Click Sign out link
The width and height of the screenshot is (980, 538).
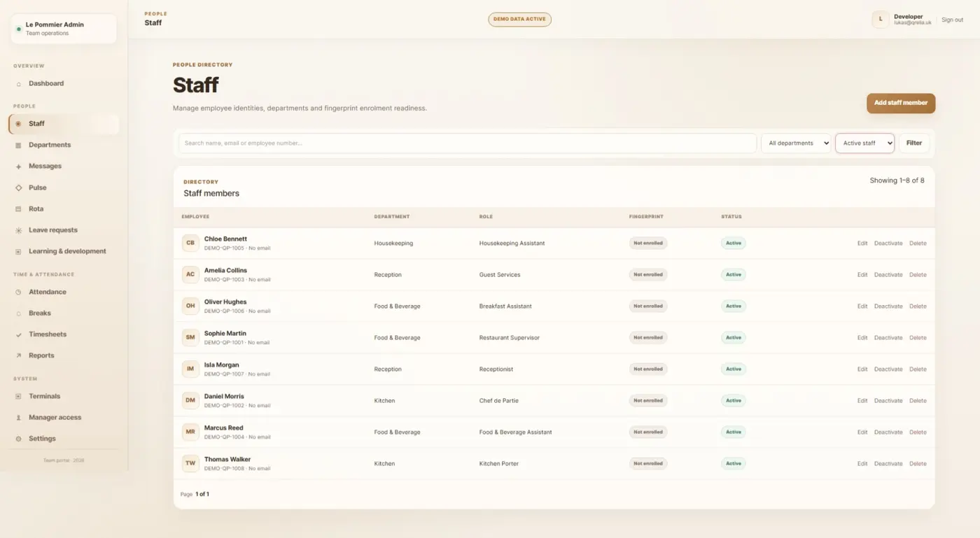pyautogui.click(x=952, y=20)
